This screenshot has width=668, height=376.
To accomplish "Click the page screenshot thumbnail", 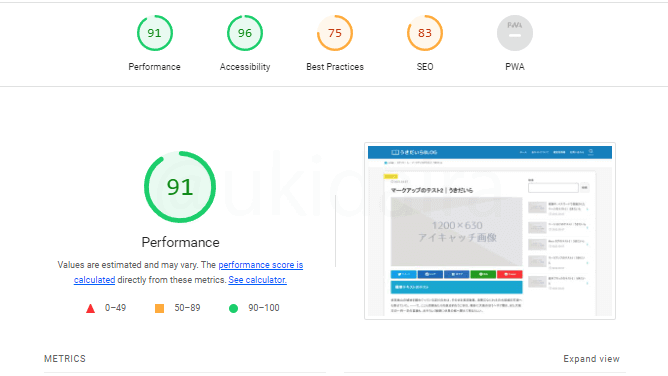I will point(490,231).
